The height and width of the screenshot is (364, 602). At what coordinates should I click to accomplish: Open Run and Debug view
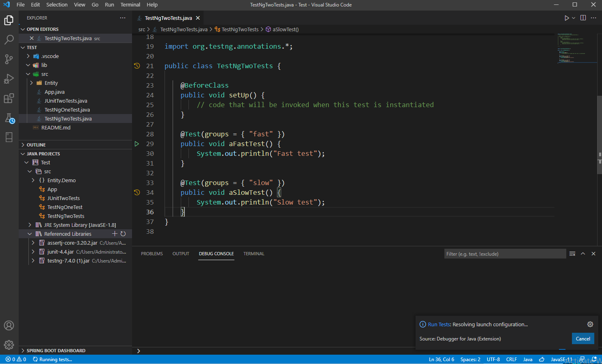(x=9, y=79)
